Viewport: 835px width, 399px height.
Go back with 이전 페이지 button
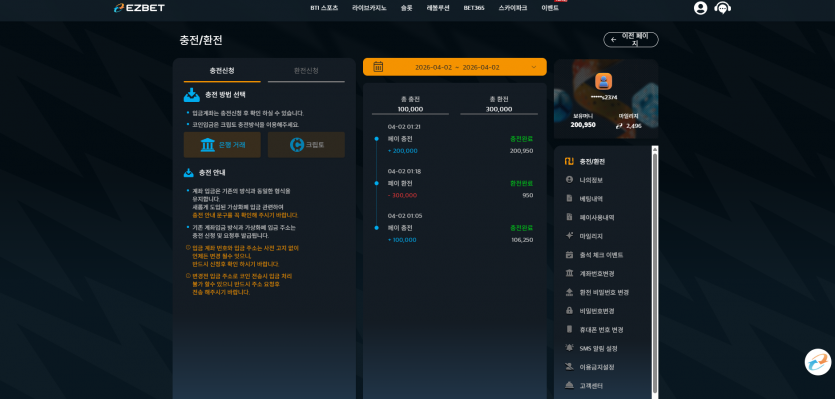tap(631, 39)
